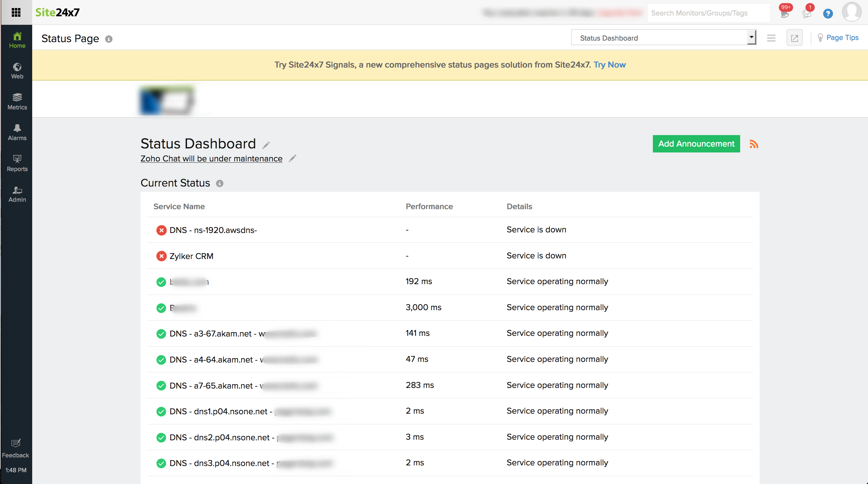Click green status icon for 192 ms row

tap(161, 282)
